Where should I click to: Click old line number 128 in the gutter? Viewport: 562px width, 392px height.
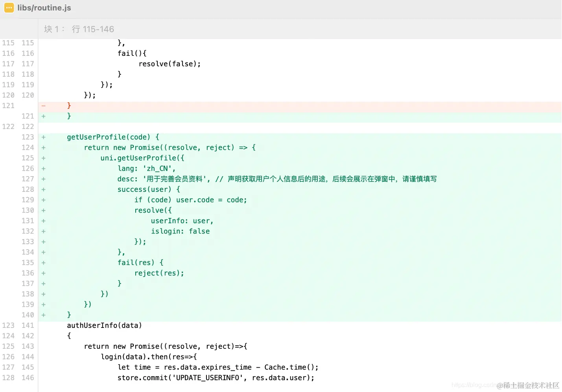tap(8, 377)
